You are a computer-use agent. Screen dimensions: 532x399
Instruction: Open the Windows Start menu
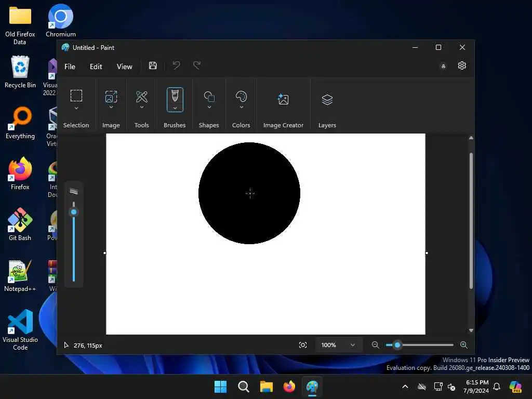[x=220, y=387]
